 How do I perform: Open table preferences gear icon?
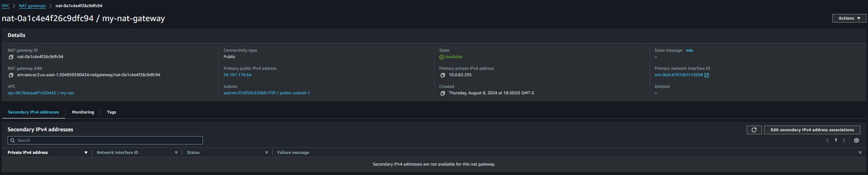[856, 140]
